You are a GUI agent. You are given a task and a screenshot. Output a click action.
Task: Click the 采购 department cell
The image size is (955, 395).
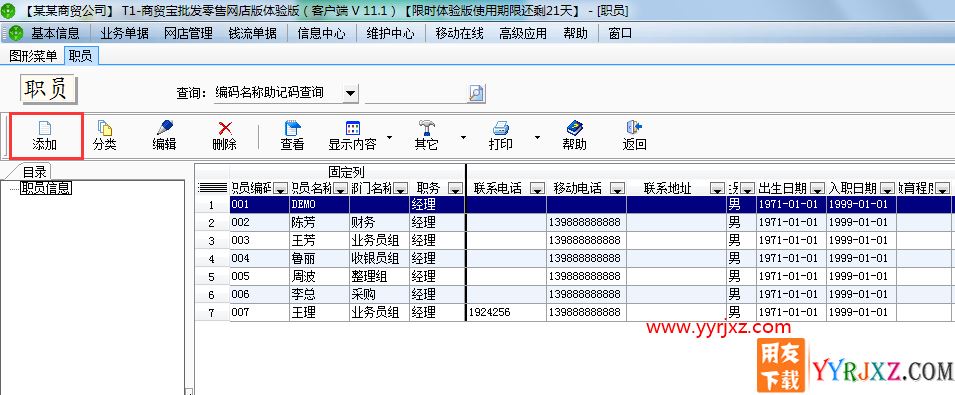[x=379, y=295]
